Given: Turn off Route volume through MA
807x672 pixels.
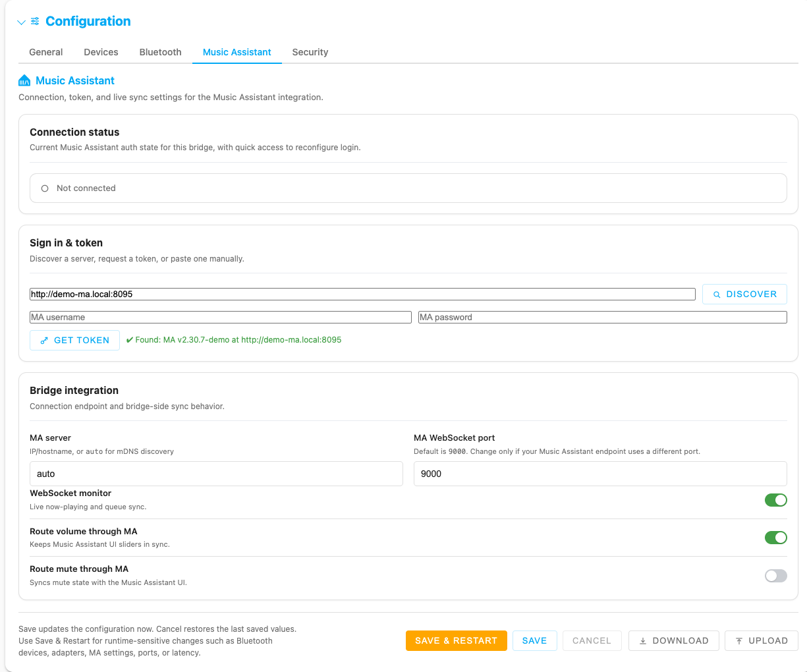Looking at the screenshot, I should coord(775,538).
